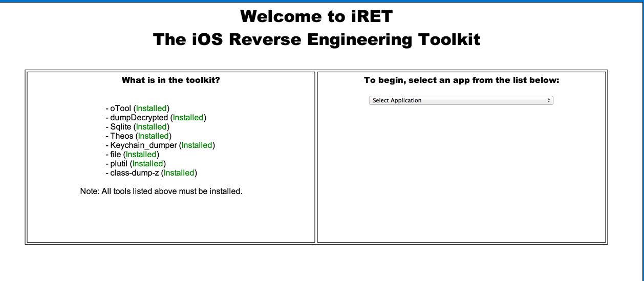Click the dumpDecrypted list entry
The height and width of the screenshot is (281, 644).
139,118
